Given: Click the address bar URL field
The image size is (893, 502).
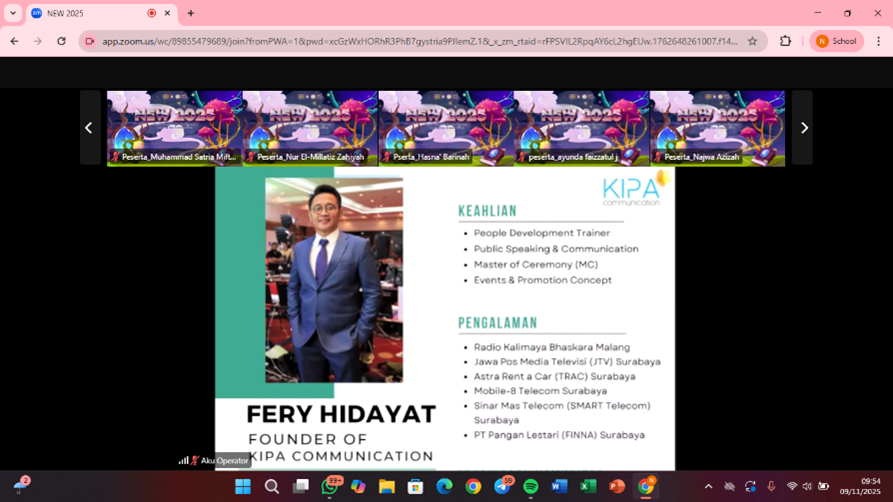Looking at the screenshot, I should click(x=420, y=41).
